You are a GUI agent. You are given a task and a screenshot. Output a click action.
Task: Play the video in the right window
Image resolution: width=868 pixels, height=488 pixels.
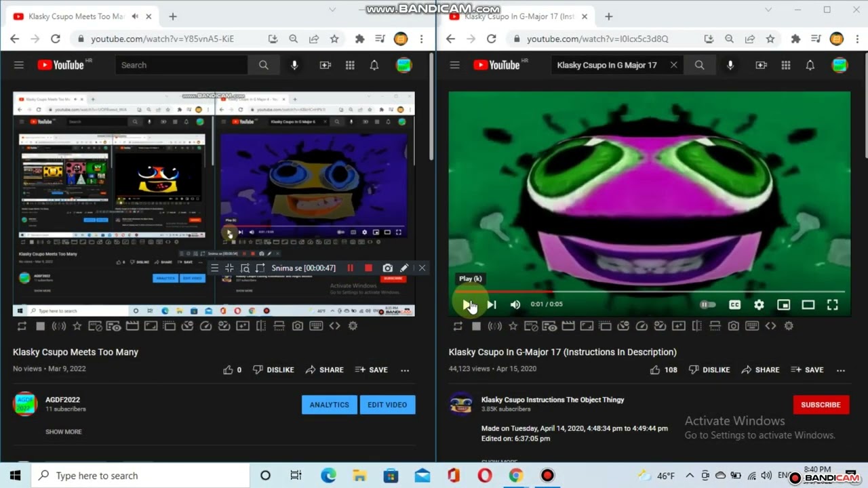(x=467, y=305)
